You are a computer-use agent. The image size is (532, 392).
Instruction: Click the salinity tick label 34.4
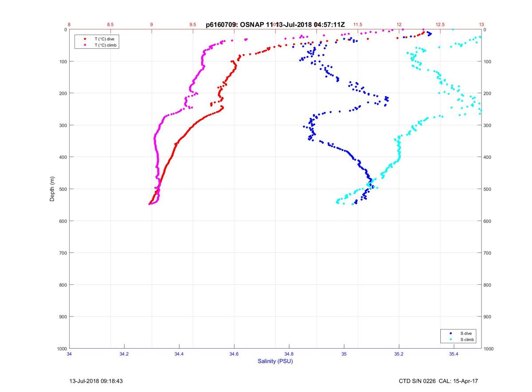179,354
